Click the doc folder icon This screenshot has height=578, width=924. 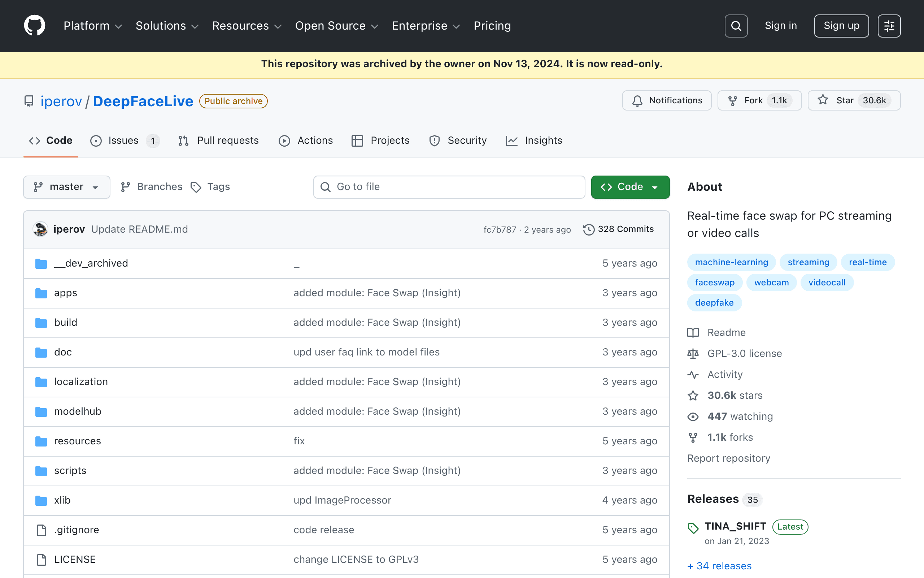[x=41, y=353]
